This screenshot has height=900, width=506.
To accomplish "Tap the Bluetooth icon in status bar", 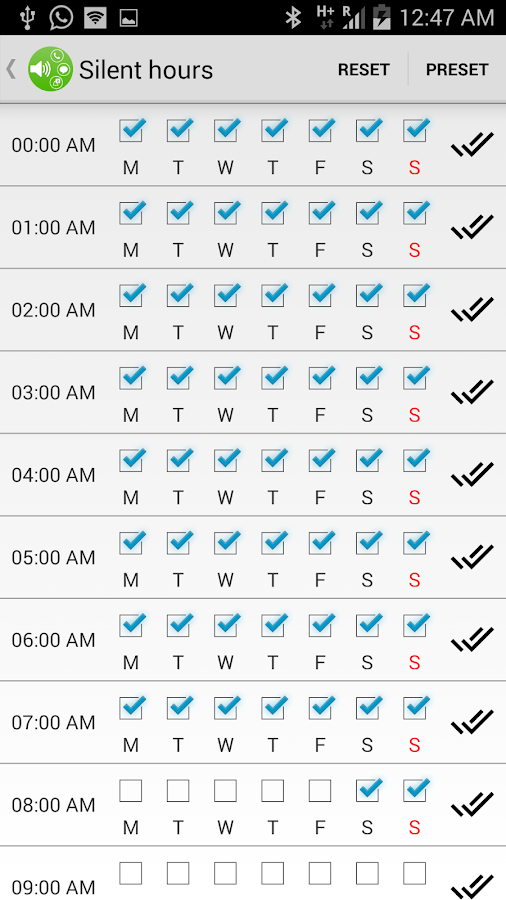I will (x=293, y=17).
